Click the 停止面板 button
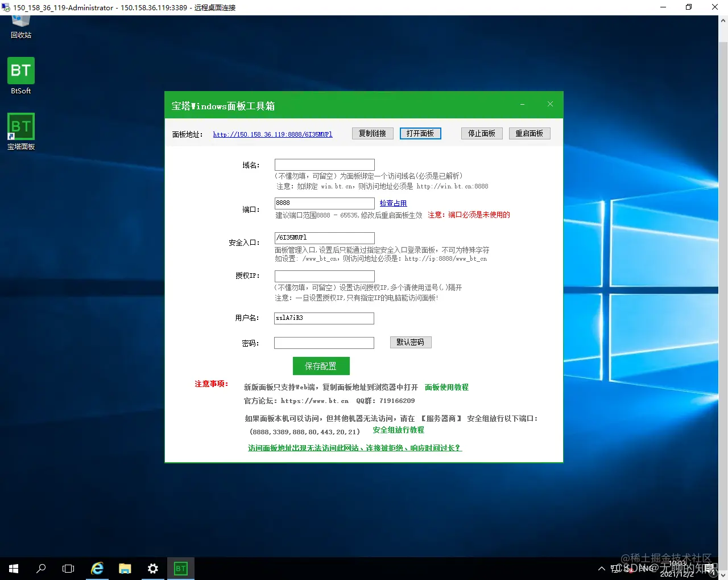This screenshot has height=580, width=728. click(482, 133)
